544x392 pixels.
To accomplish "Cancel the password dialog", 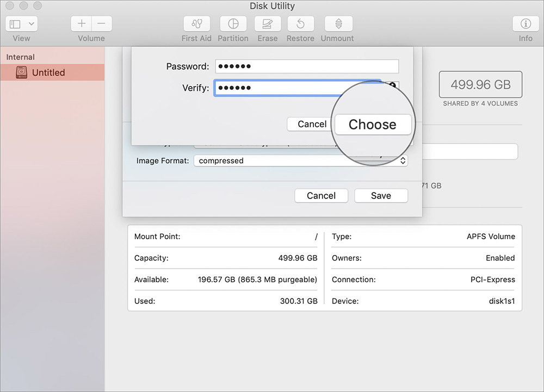I will click(310, 124).
